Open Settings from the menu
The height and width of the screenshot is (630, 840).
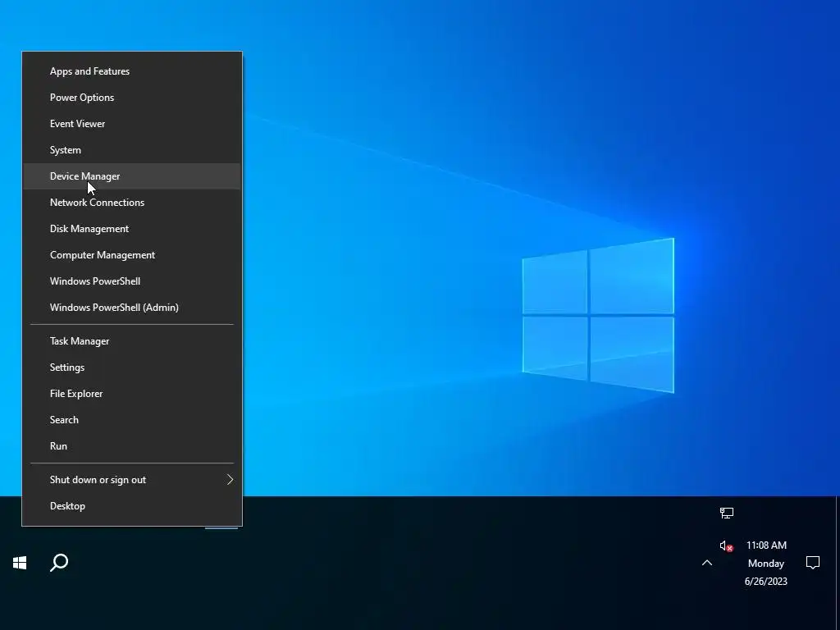(132, 367)
